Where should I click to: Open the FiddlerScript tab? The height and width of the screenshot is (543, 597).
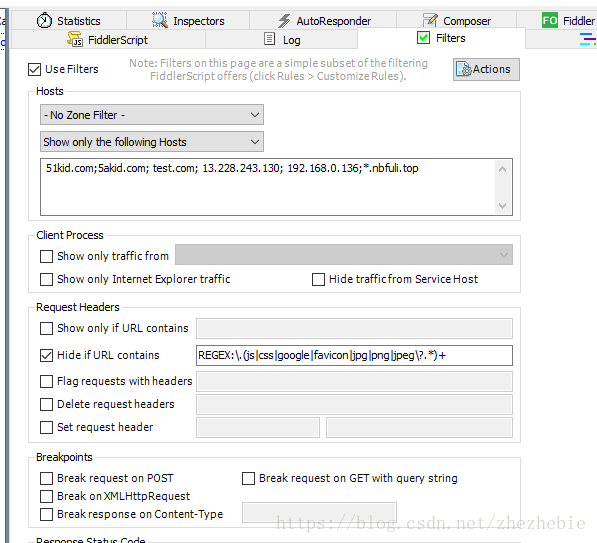point(109,40)
